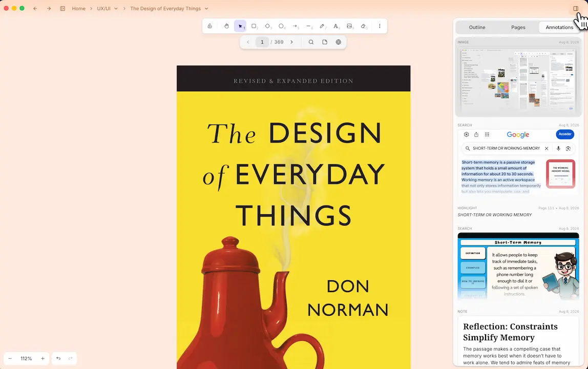The height and width of the screenshot is (369, 588).
Task: Open the Short-Term Memory infographic card
Action: 518,266
